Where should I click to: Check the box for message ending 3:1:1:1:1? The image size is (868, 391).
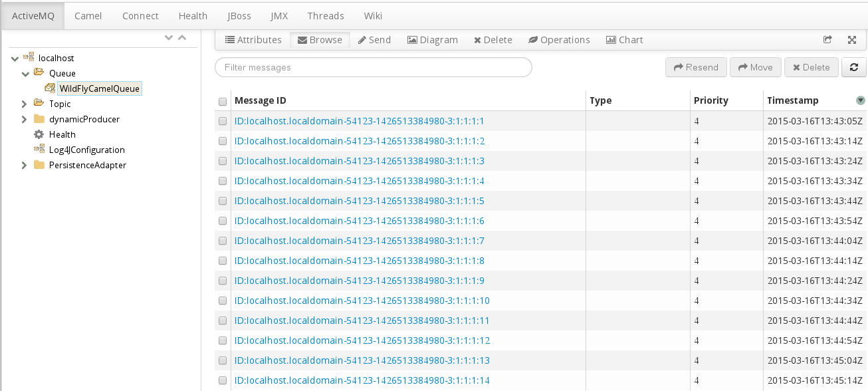click(x=223, y=121)
